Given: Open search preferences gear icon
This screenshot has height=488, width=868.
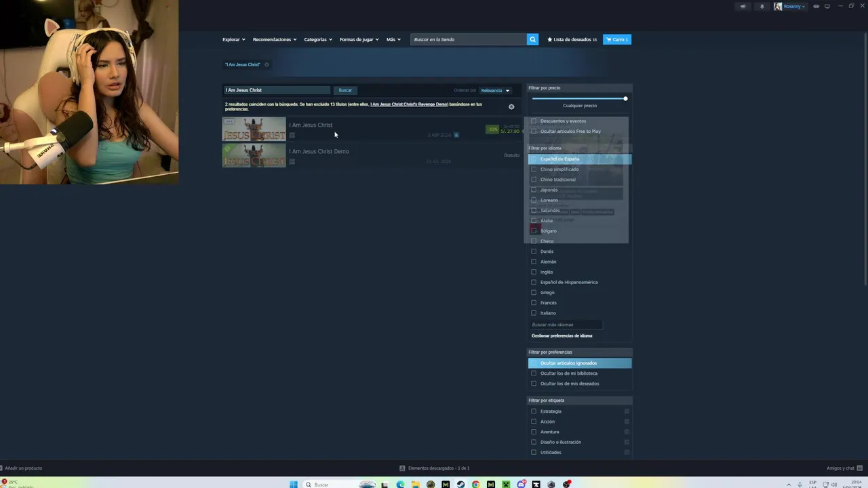Looking at the screenshot, I should [511, 106].
